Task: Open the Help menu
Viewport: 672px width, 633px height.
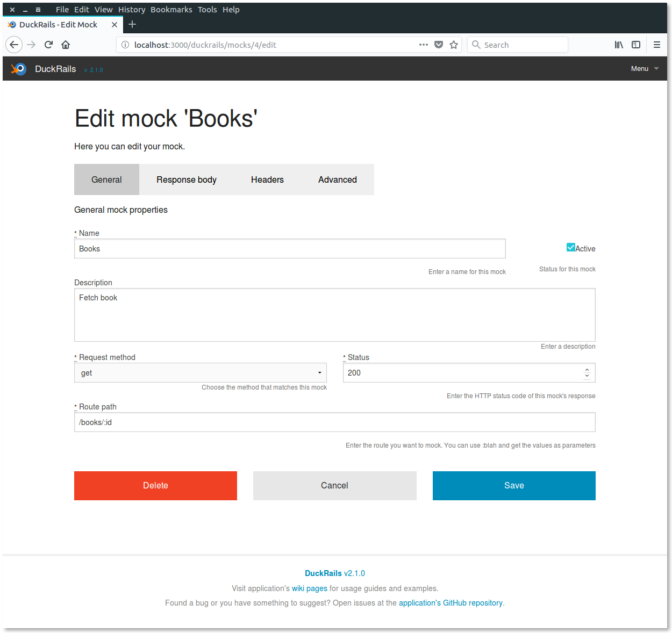Action: [x=231, y=10]
